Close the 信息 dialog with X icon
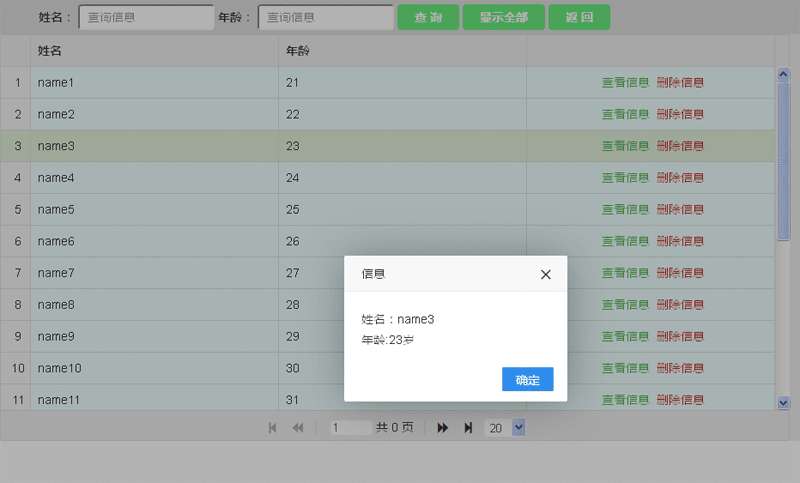 [545, 274]
